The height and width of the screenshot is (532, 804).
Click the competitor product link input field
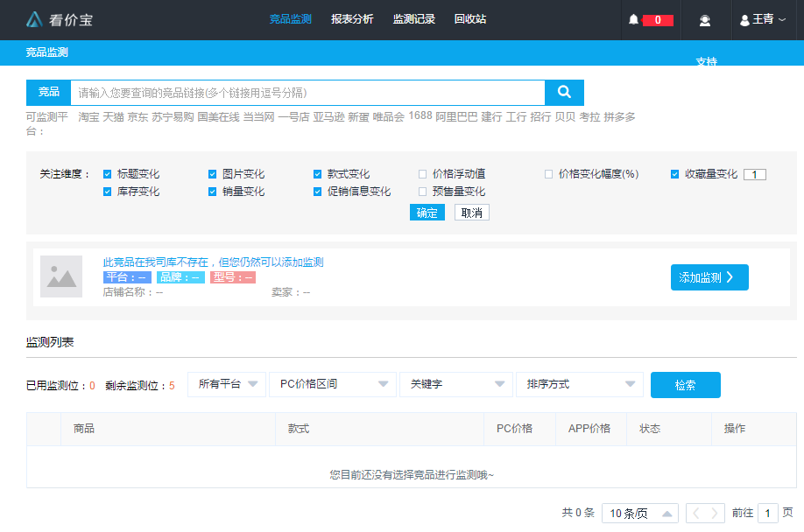click(307, 93)
